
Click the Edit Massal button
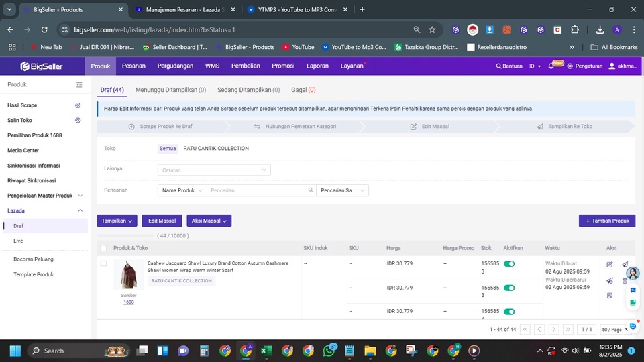tap(162, 221)
